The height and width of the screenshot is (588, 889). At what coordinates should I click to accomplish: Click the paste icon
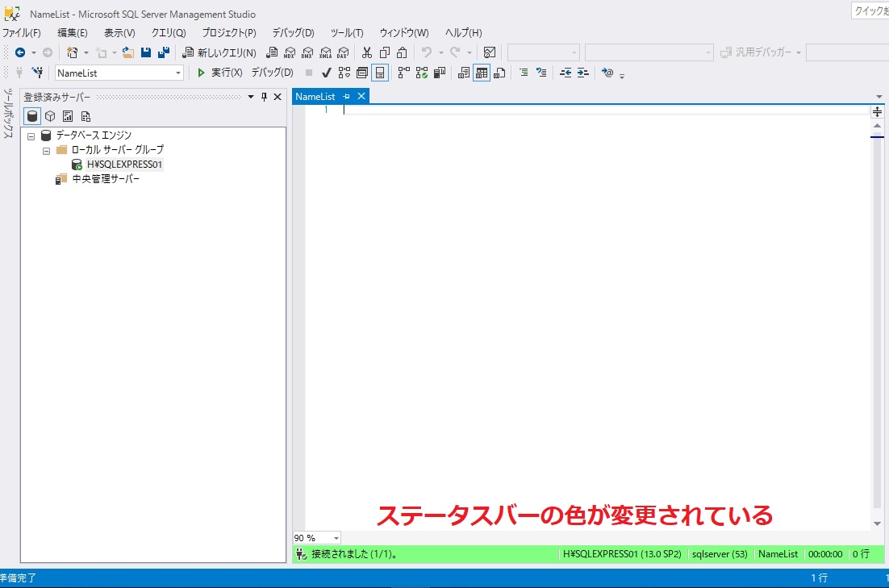coord(402,52)
